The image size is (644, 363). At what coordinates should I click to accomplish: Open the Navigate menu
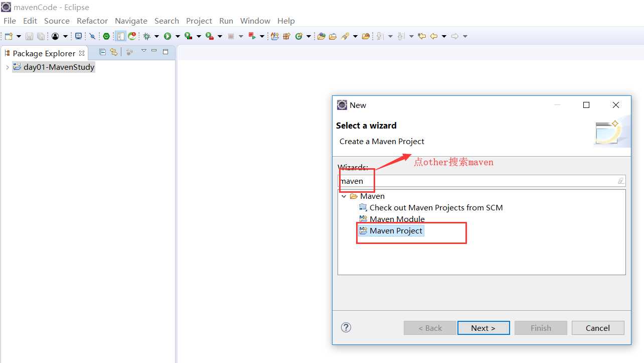pos(131,21)
